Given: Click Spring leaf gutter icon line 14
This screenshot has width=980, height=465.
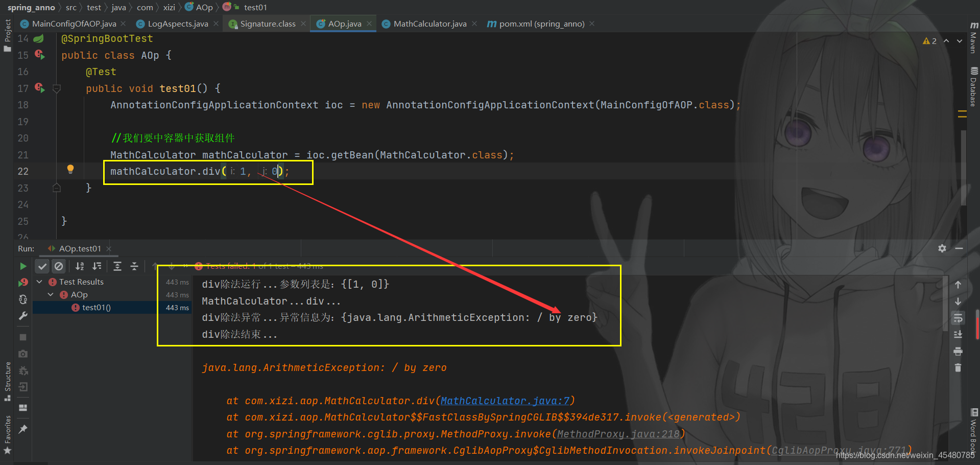Looking at the screenshot, I should pos(39,38).
